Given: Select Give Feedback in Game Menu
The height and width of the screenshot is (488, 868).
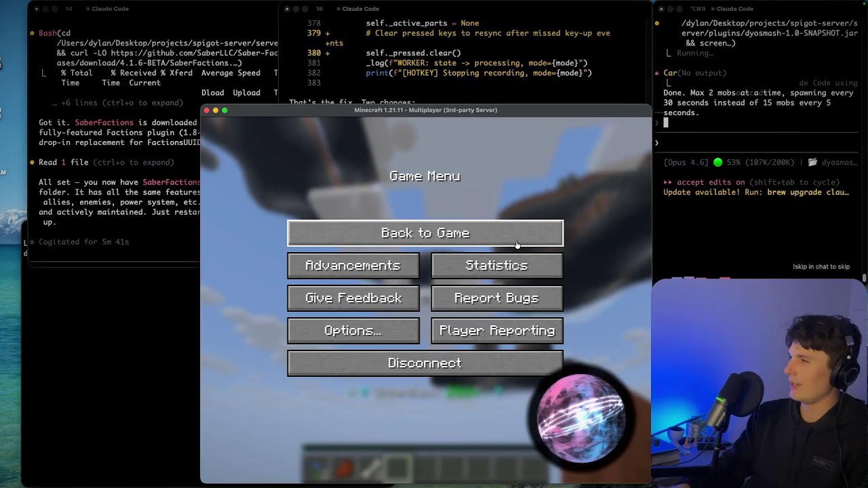Looking at the screenshot, I should pyautogui.click(x=353, y=298).
